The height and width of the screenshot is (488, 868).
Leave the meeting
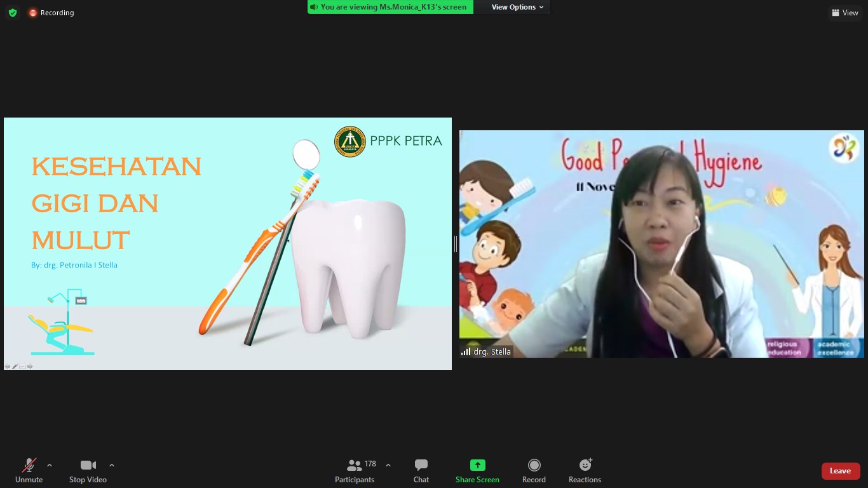[840, 471]
